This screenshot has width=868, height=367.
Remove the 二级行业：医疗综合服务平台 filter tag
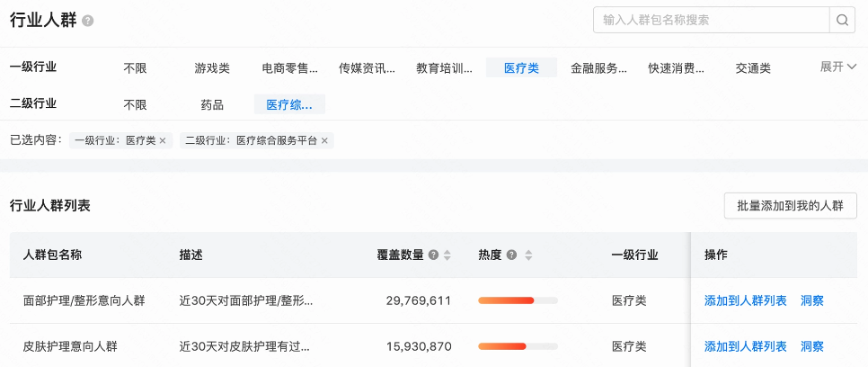click(x=324, y=141)
